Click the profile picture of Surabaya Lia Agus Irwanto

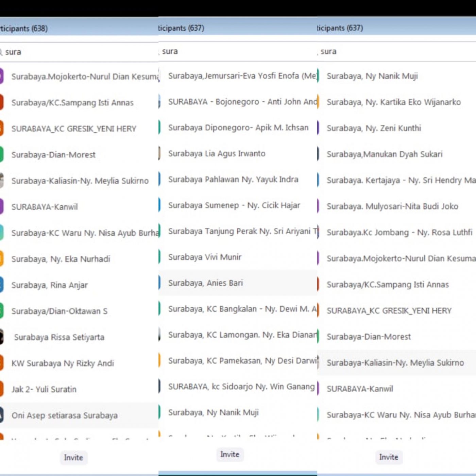pyautogui.click(x=160, y=153)
